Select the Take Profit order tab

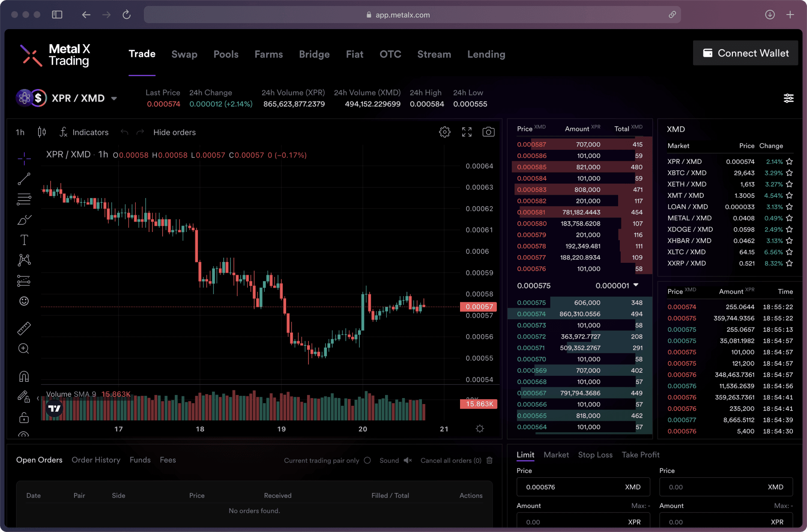tap(640, 455)
